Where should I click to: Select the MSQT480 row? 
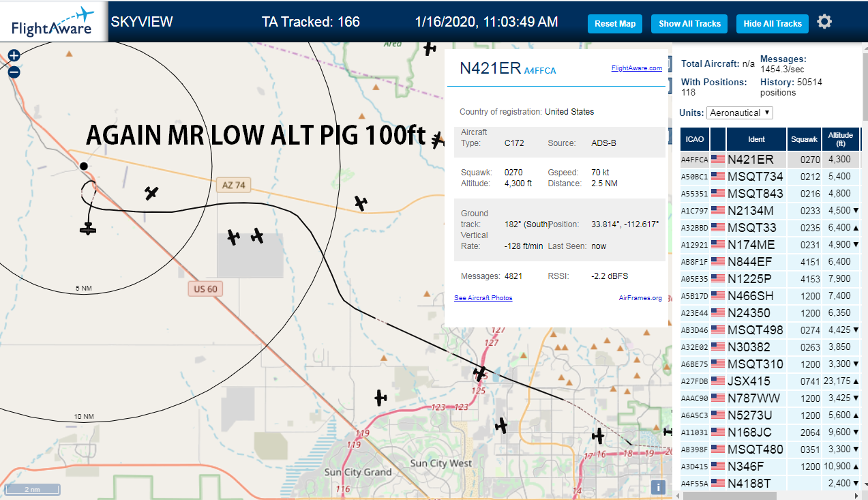(x=770, y=450)
